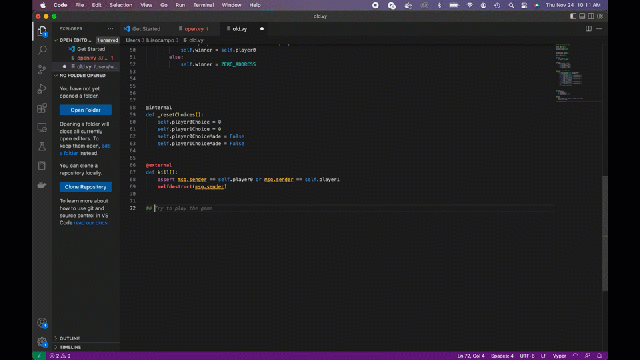The image size is (640, 360).
Task: Split the editor to the right
Action: tap(589, 29)
